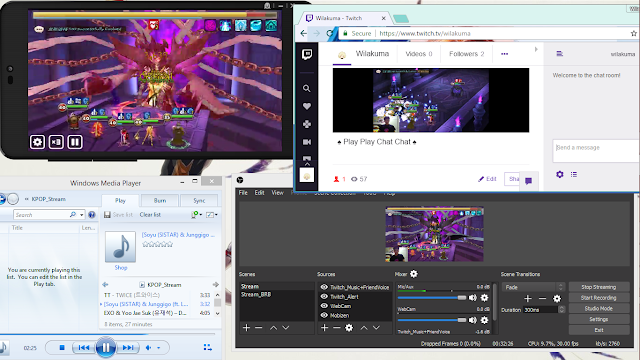Viewport: 640px width, 360px height.
Task: Open the Mixer settings gear in OBS
Action: (413, 274)
